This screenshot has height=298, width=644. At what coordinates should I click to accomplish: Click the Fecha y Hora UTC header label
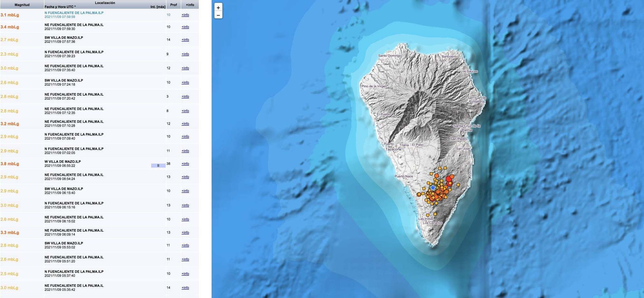point(60,7)
